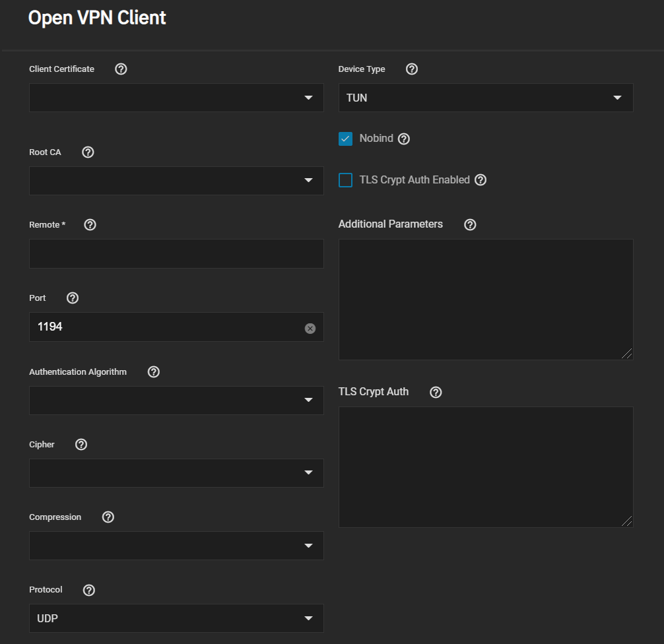Click the Compression help icon
The image size is (664, 644).
tap(108, 517)
